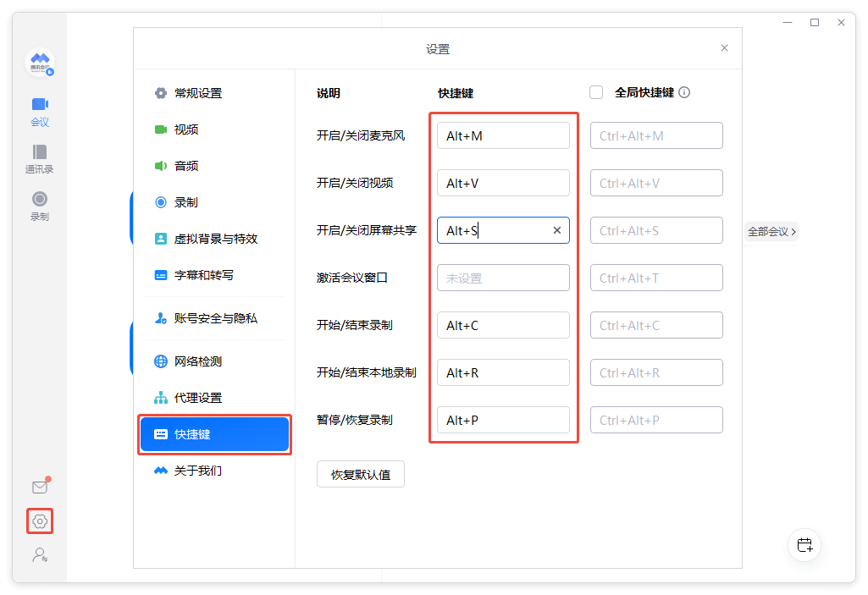Open the 录制 recordings sidebar icon
Screen dimensions: 868x595
pos(39,207)
